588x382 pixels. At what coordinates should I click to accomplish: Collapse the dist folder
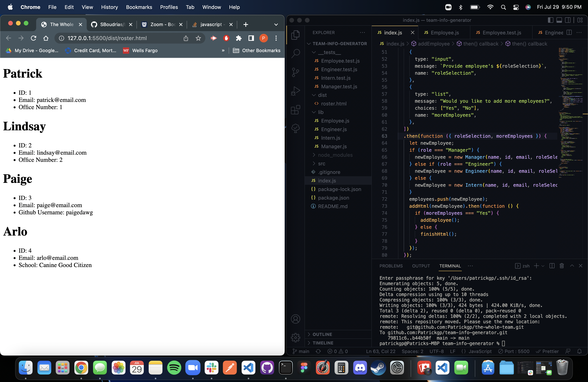pyautogui.click(x=338, y=95)
